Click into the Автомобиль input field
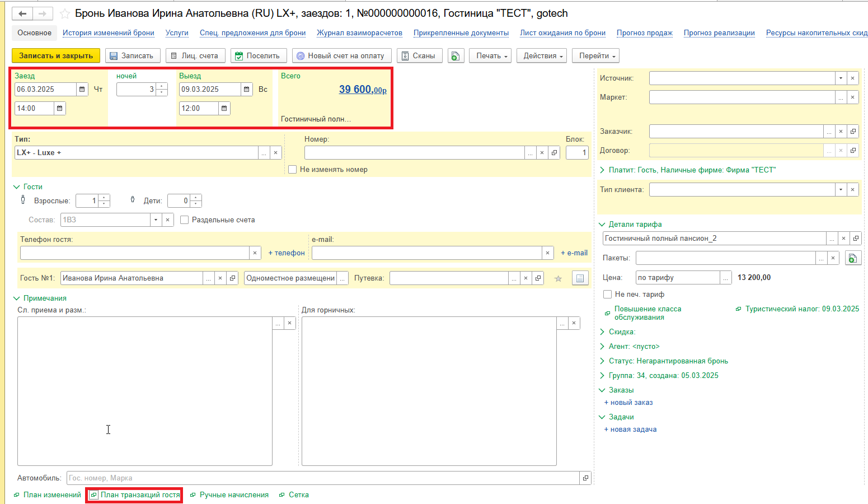The width and height of the screenshot is (868, 504). point(323,478)
